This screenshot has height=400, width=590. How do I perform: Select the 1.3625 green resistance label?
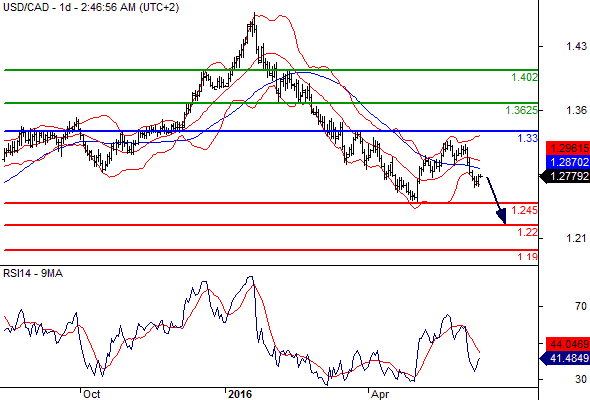tap(522, 110)
